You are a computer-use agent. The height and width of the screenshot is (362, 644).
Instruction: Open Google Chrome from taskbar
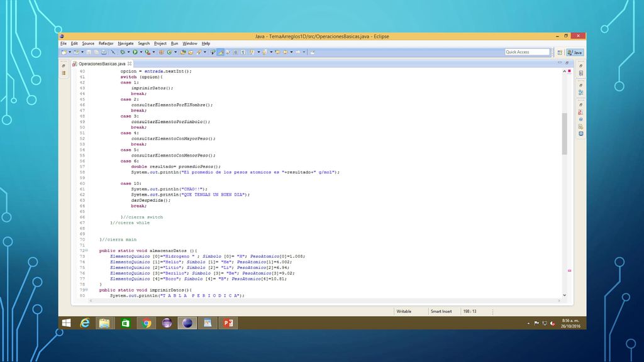[x=146, y=323]
